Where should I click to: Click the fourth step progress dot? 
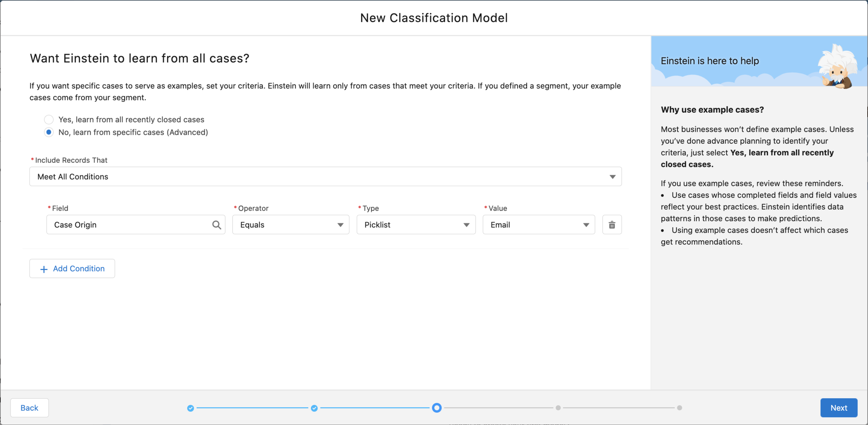click(558, 408)
